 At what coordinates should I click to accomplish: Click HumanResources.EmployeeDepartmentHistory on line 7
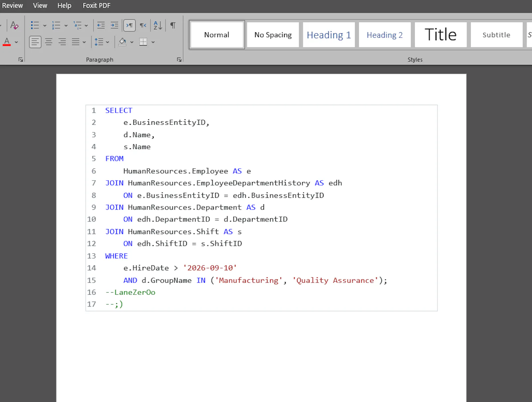(x=219, y=183)
